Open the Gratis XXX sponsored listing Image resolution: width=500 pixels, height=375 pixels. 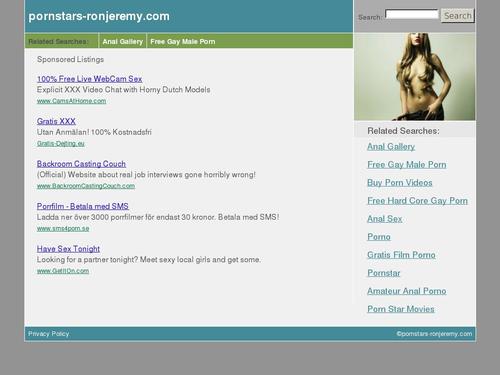tap(56, 121)
